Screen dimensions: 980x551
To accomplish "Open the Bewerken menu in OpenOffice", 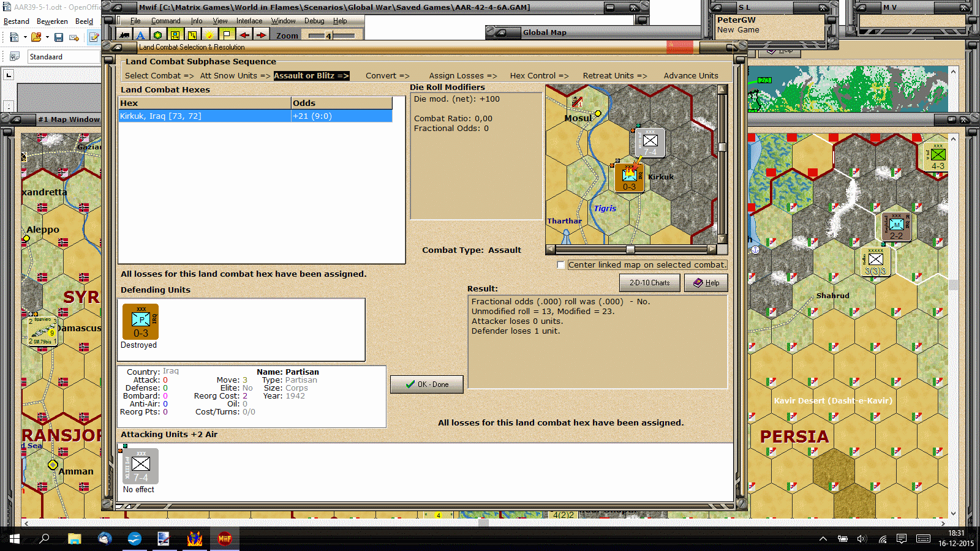I will tap(52, 21).
